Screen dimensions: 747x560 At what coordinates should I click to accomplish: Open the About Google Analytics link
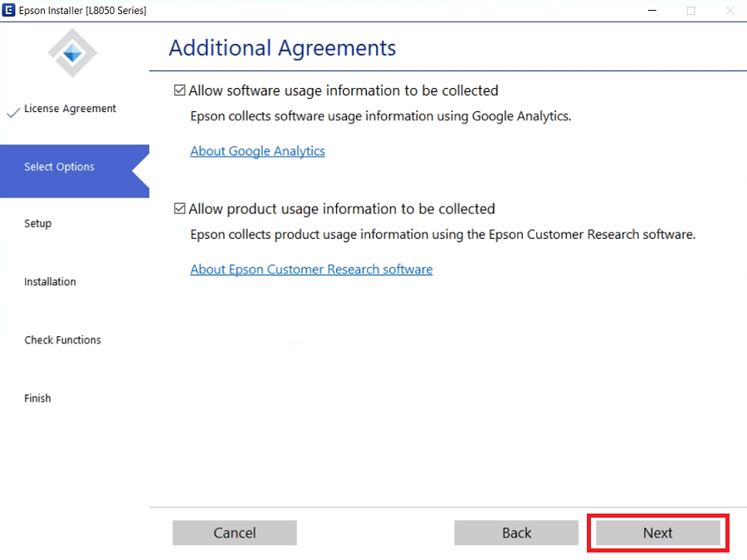[258, 151]
